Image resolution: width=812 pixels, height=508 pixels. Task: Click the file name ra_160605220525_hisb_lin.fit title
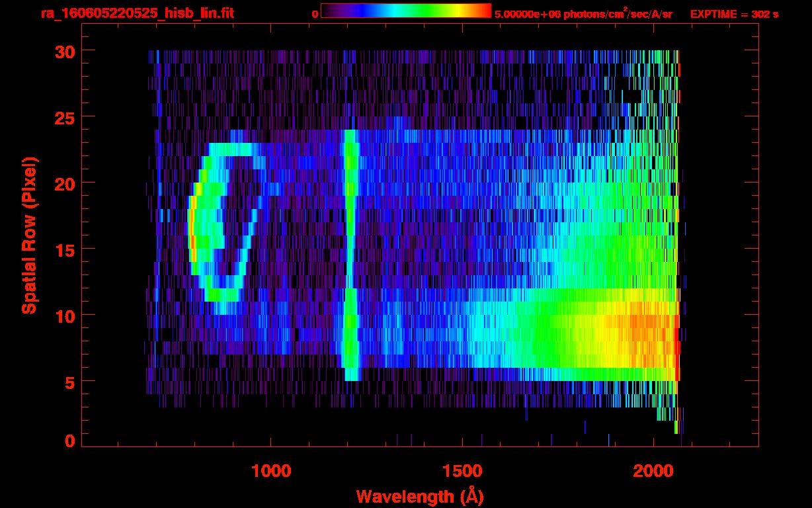tap(137, 13)
